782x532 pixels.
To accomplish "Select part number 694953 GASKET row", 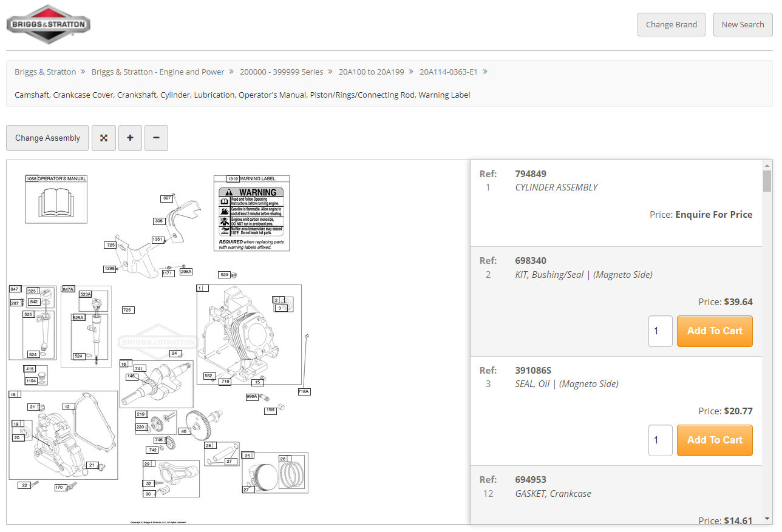I will [616, 495].
